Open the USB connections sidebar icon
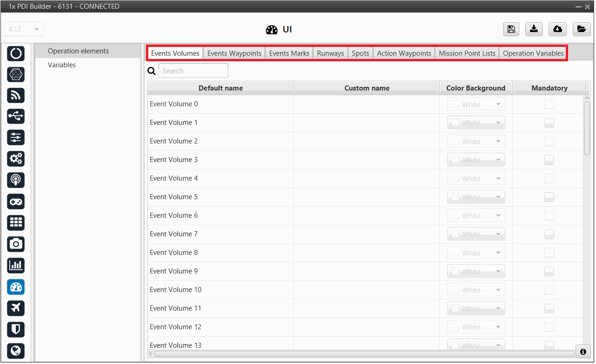 pos(16,116)
